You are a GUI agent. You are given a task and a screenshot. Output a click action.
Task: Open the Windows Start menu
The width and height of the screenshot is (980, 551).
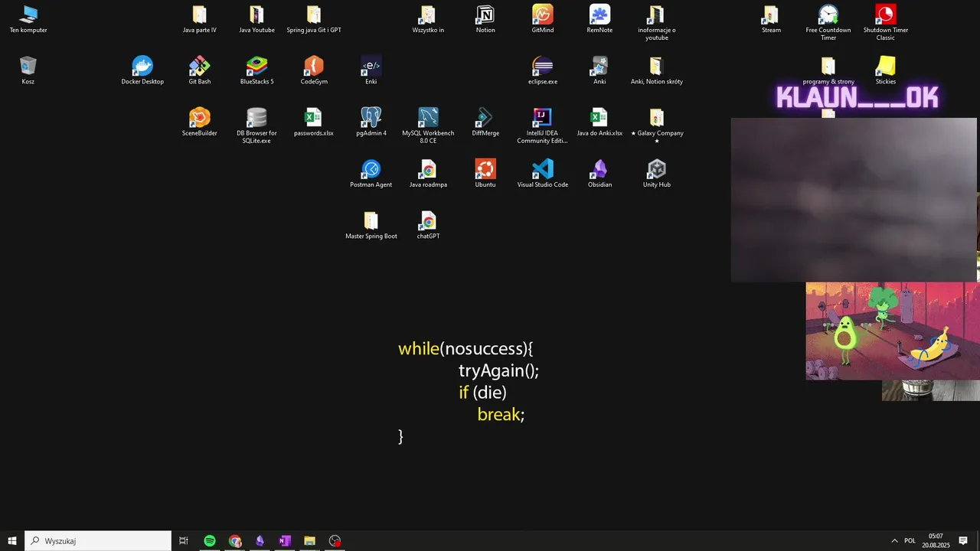point(12,541)
